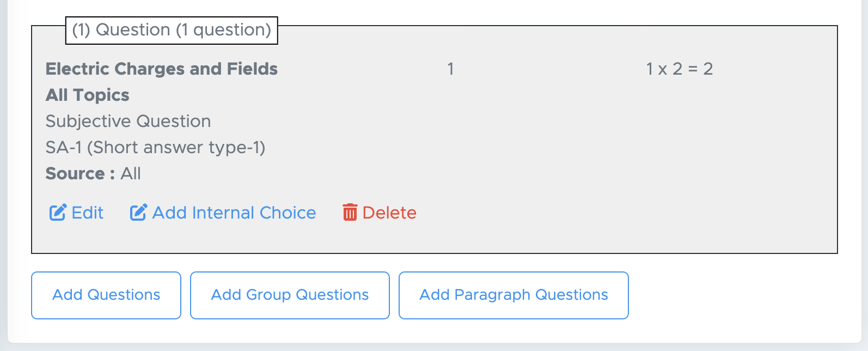Select the Add Internal Choice link text

(234, 213)
